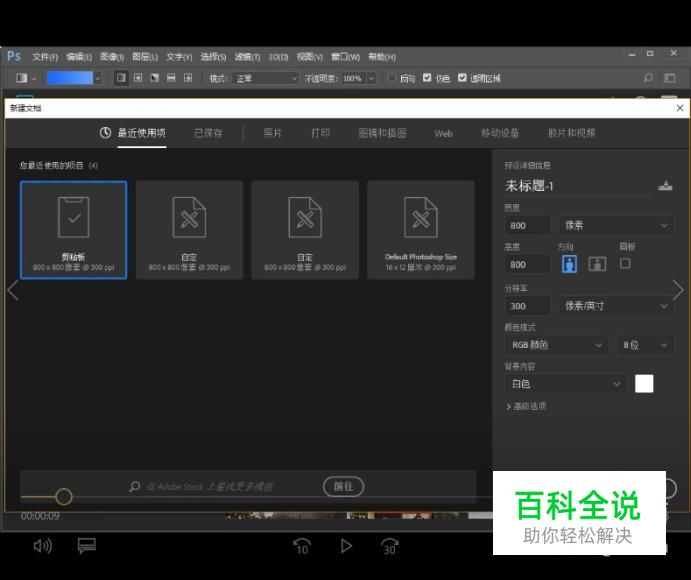Click the clock icon on 最近使用项 tab

tap(105, 133)
